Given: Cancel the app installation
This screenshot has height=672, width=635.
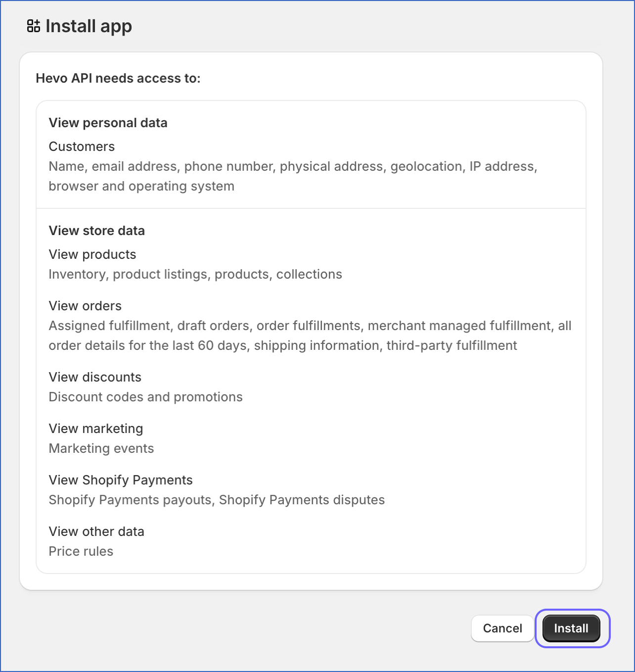Looking at the screenshot, I should [502, 628].
